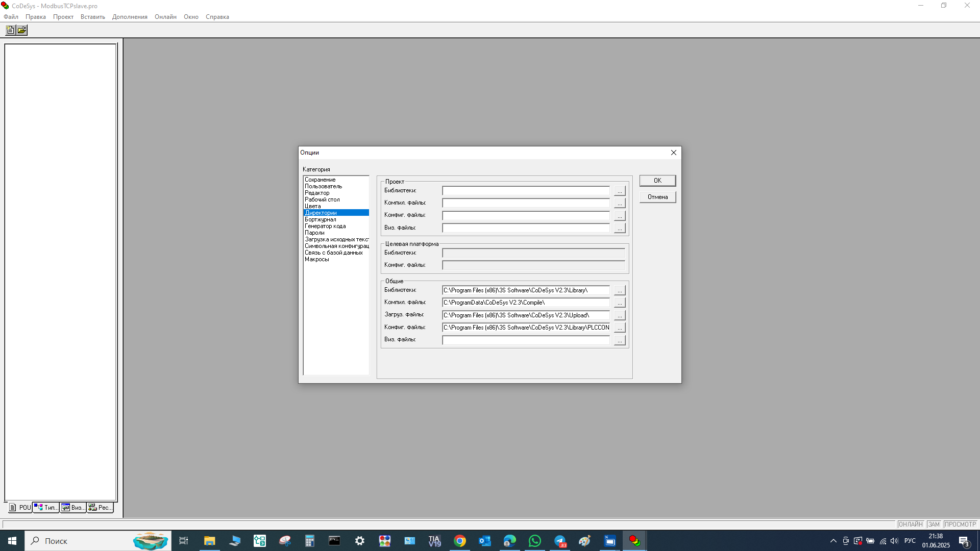This screenshot has width=980, height=551.
Task: Select the Цвета category
Action: [x=313, y=206]
